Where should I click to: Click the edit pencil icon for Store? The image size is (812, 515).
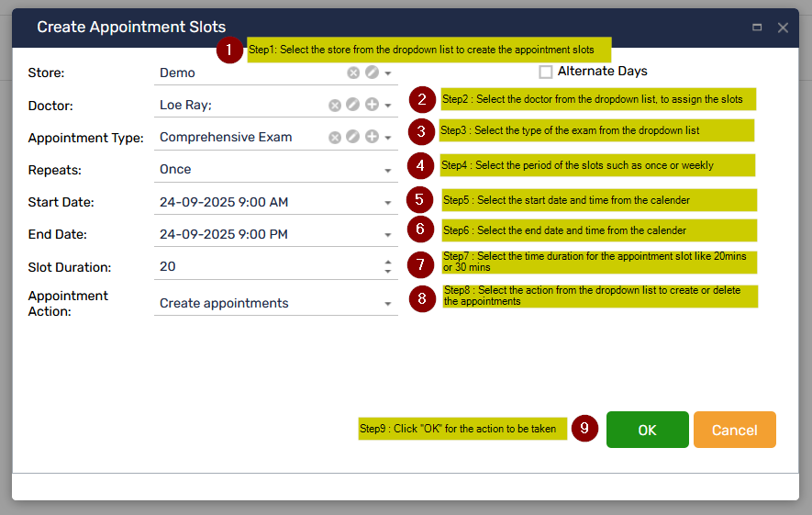(371, 73)
